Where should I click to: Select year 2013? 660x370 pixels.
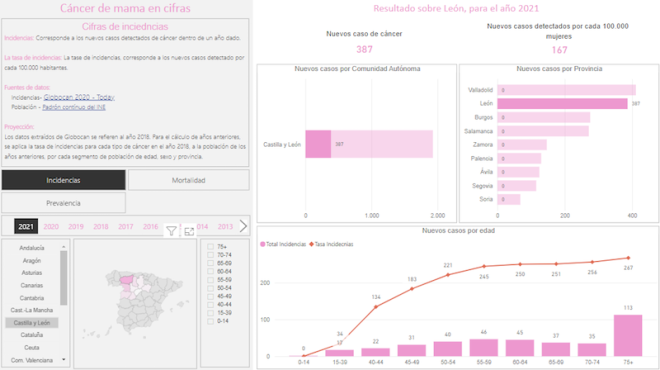click(225, 226)
